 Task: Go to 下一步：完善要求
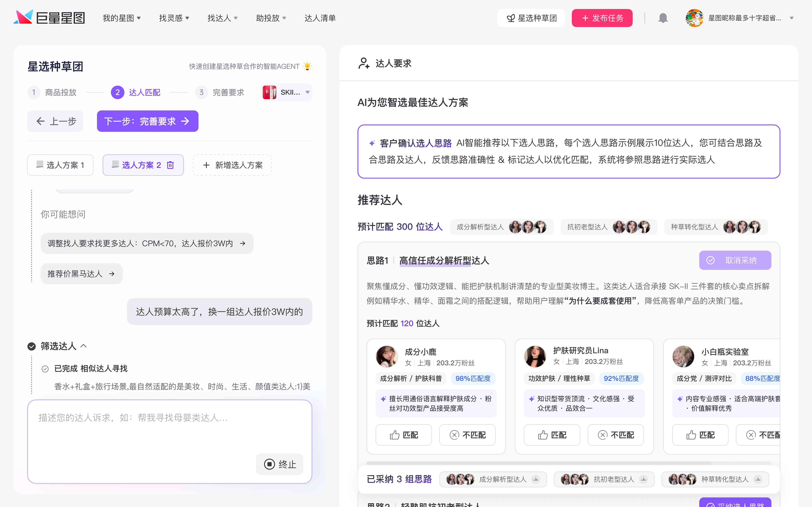[x=148, y=121]
